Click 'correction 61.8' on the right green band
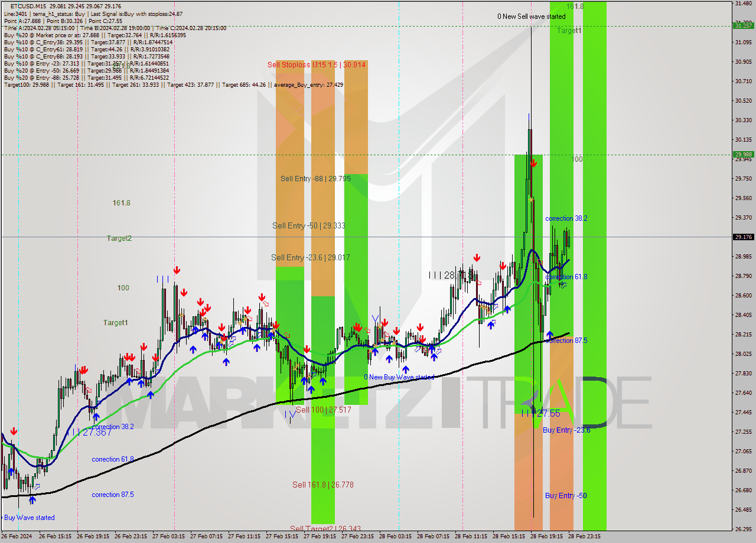The height and width of the screenshot is (543, 756). point(566,277)
